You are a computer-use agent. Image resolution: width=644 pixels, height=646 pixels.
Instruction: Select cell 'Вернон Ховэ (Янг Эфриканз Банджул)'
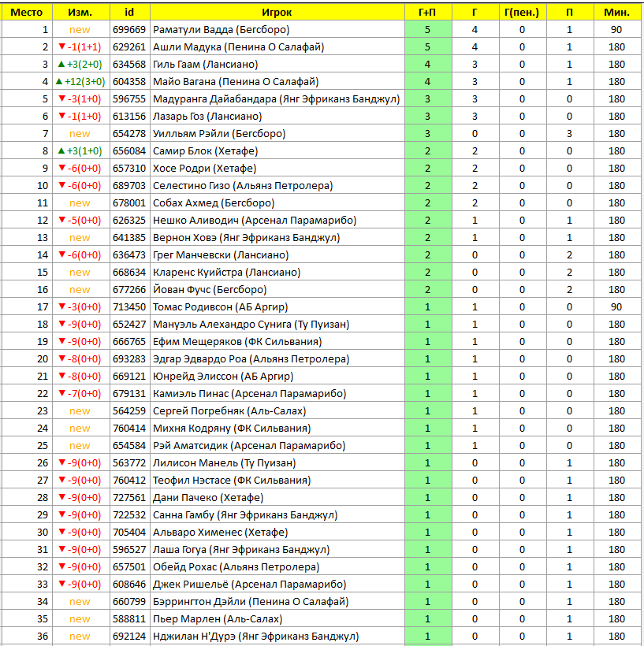[x=277, y=238]
